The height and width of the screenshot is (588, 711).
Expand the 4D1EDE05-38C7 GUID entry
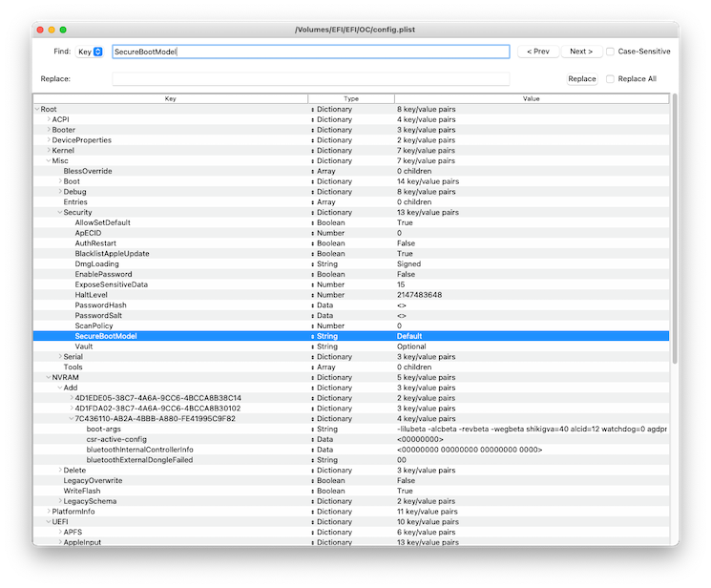point(72,398)
